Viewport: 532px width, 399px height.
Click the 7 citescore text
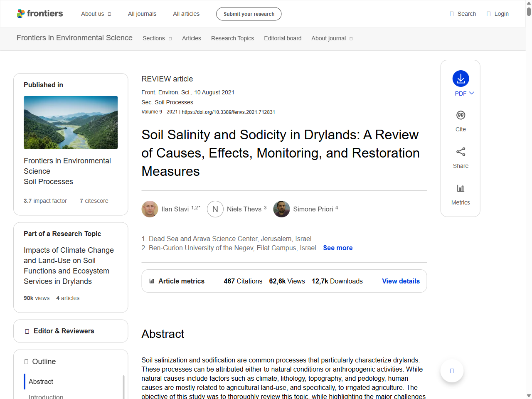click(94, 201)
